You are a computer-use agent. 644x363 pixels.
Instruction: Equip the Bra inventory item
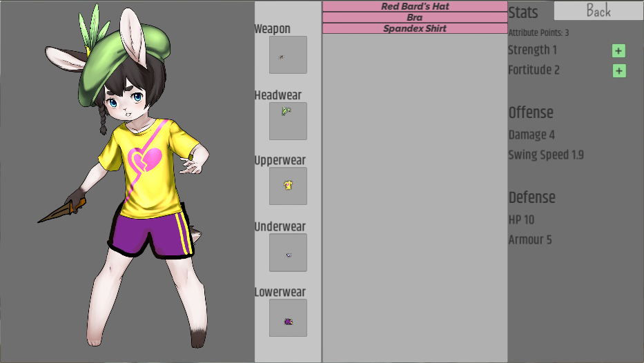415,17
